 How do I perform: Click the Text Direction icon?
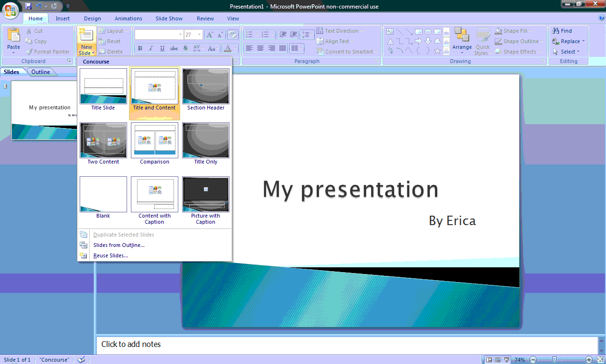(340, 30)
